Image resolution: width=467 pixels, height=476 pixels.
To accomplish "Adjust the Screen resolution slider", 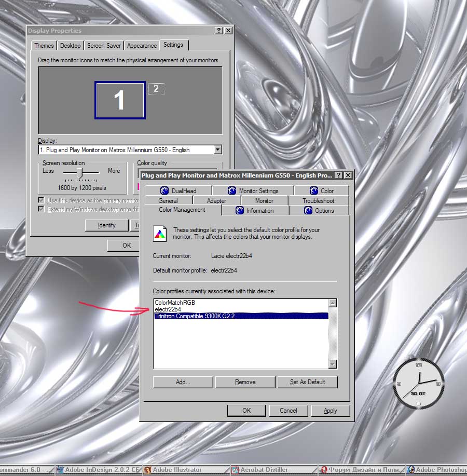I will (79, 173).
